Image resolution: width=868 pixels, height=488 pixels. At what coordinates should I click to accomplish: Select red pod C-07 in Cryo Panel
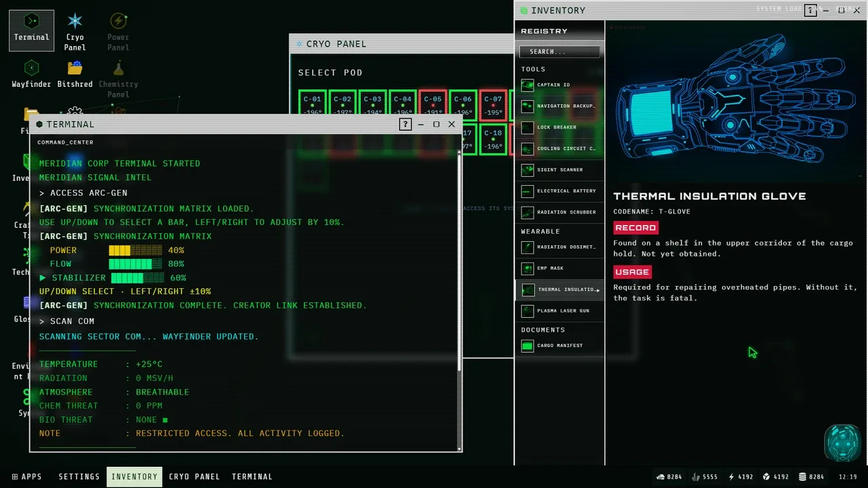(493, 104)
